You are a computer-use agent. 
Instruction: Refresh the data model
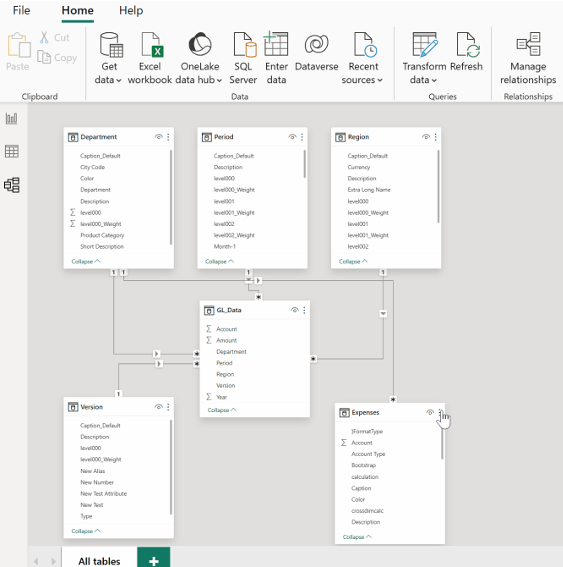pyautogui.click(x=466, y=51)
